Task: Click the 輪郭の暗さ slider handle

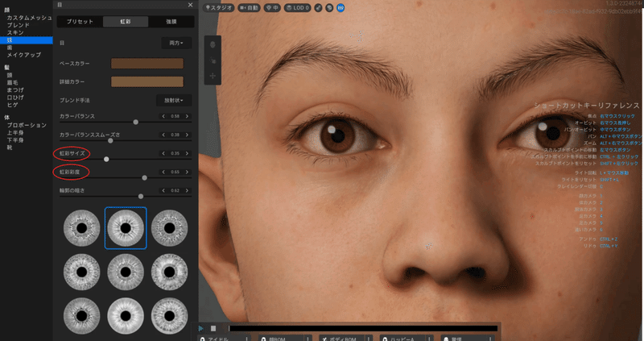Action: point(141,196)
